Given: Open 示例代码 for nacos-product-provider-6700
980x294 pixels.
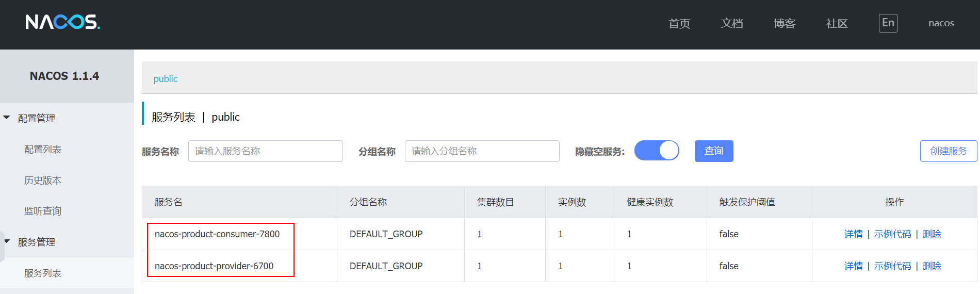Looking at the screenshot, I should (x=892, y=266).
